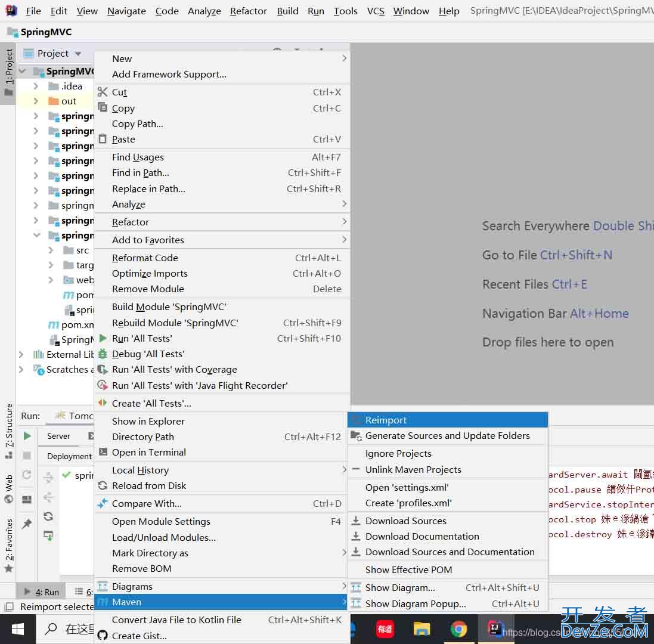The height and width of the screenshot is (644, 654).
Task: Click Add Framework Support
Action: pos(222,75)
